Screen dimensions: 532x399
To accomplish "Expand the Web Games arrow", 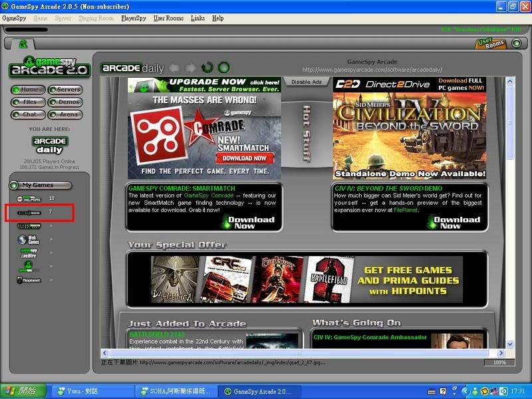I will click(x=51, y=239).
